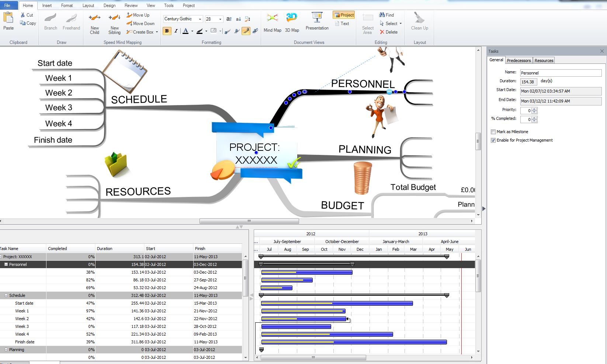Open Find with the binoculars icon

386,15
